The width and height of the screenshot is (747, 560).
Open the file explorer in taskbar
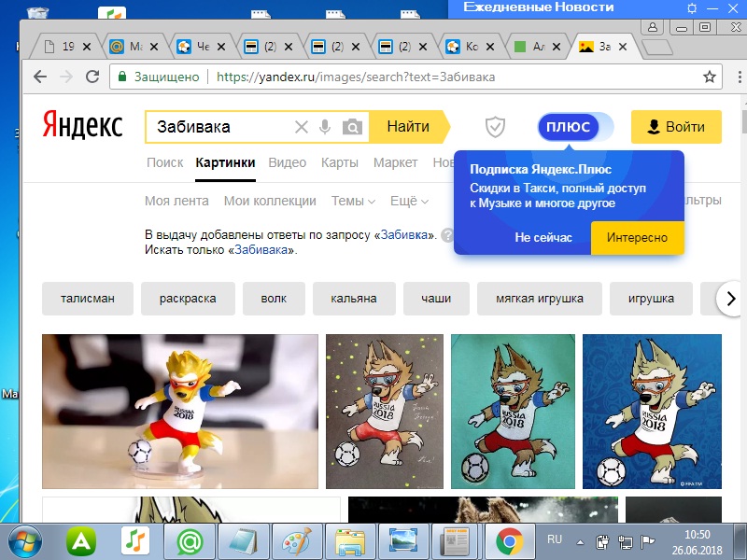350,542
